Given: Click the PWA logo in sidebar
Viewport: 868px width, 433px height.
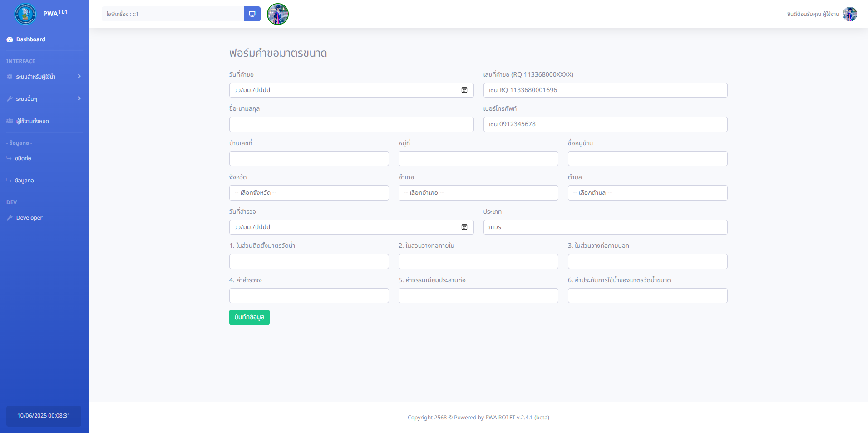Looking at the screenshot, I should click(x=25, y=14).
